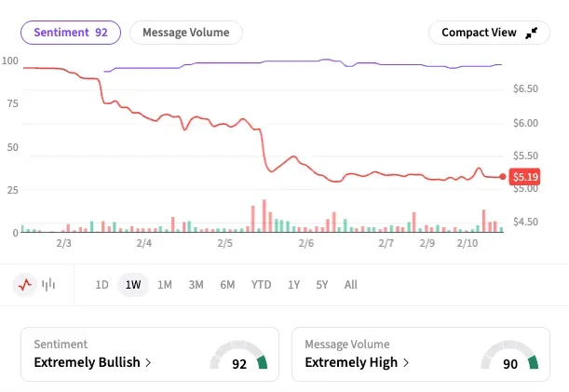
Task: Set chart range to 3M
Action: pyautogui.click(x=196, y=285)
